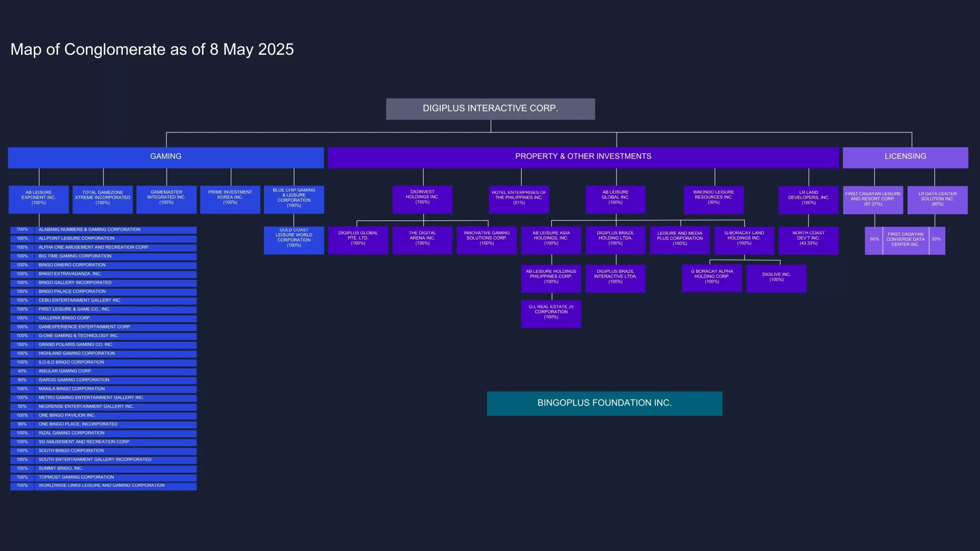Click the BINGOPLUS FOUNDATION INC. box

[604, 403]
